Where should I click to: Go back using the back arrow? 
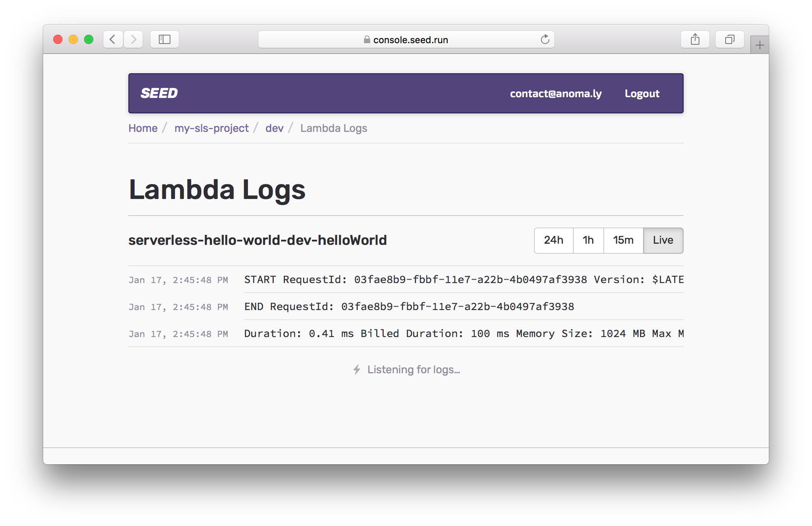(113, 39)
